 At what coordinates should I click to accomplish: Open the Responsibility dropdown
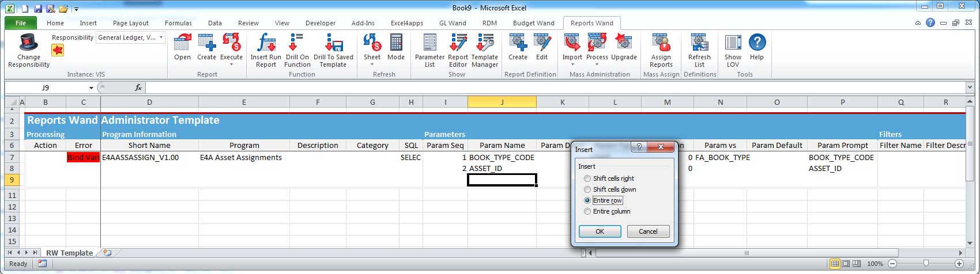[x=161, y=37]
